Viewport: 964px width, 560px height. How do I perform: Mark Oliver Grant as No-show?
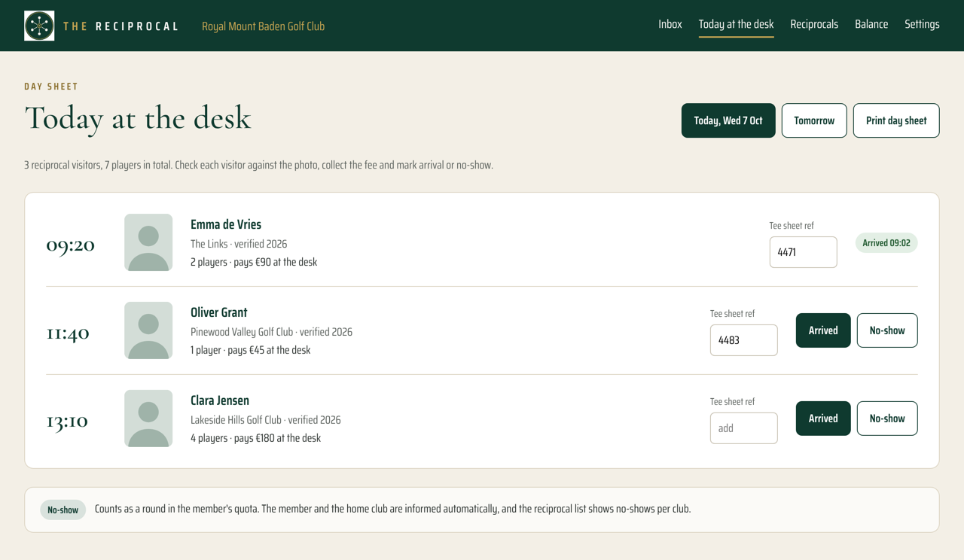tap(887, 330)
